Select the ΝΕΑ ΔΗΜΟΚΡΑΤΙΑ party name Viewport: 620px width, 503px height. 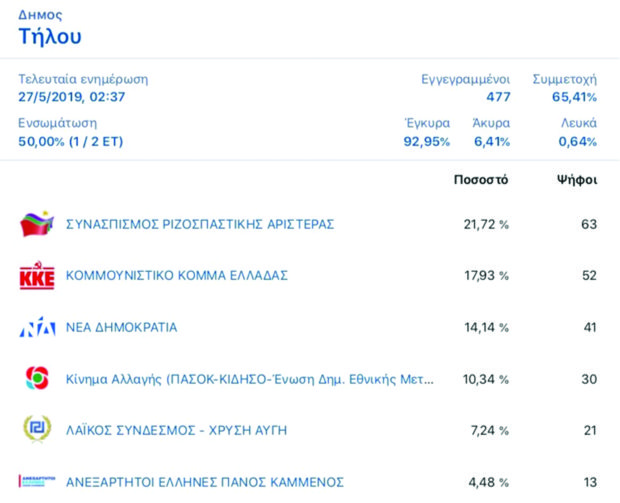pos(121,328)
